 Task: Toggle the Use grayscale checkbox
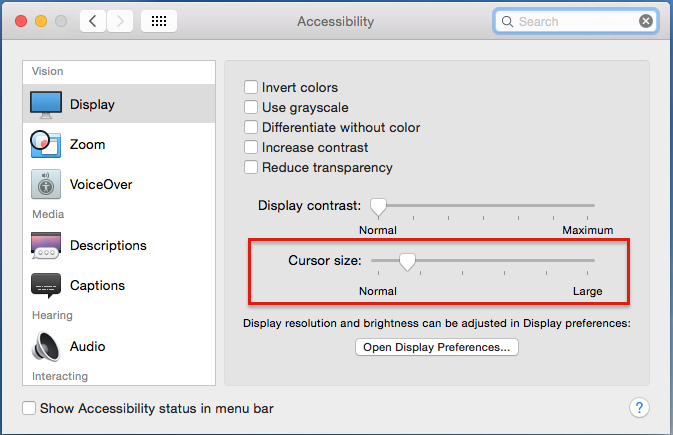(252, 108)
